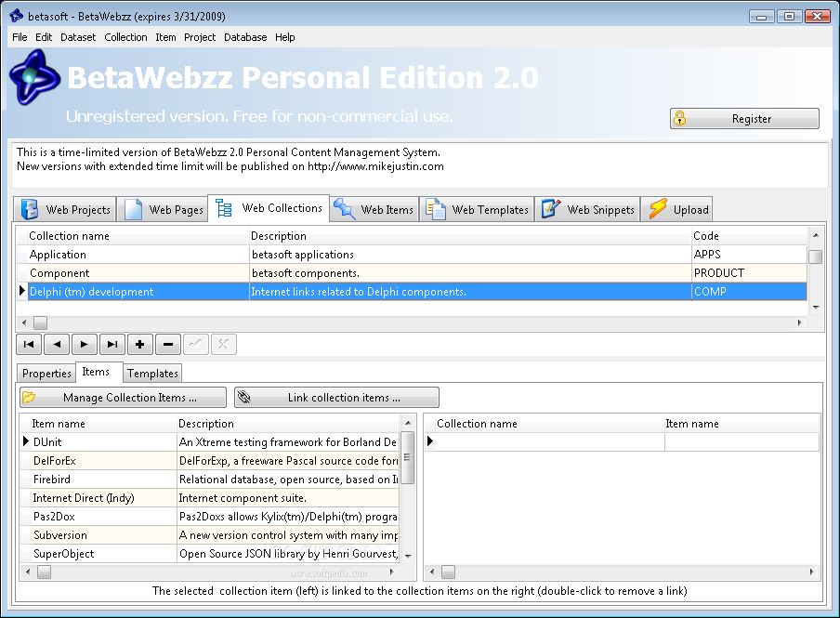Click the Upload lightning bolt icon
The width and height of the screenshot is (840, 618).
coord(658,208)
